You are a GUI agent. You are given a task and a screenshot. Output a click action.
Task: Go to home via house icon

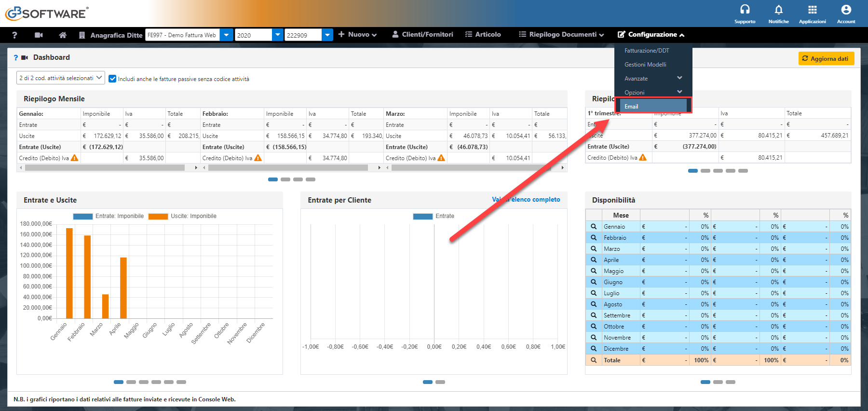click(63, 35)
